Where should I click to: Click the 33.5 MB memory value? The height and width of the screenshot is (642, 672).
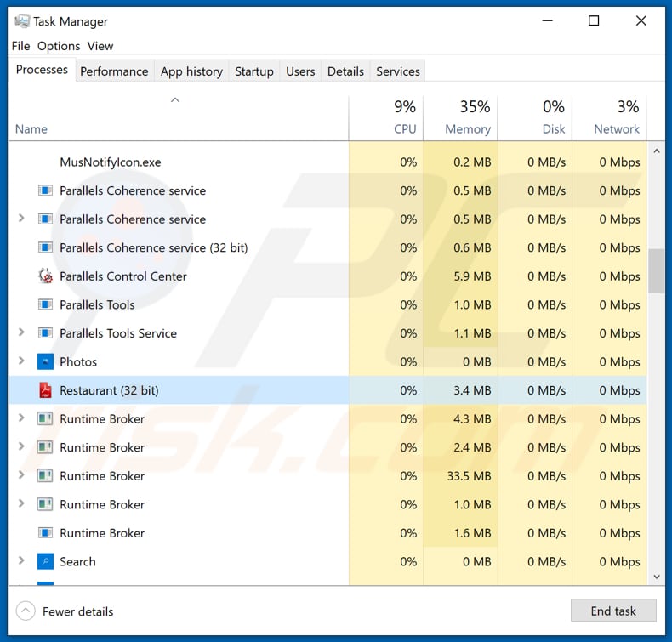click(470, 476)
